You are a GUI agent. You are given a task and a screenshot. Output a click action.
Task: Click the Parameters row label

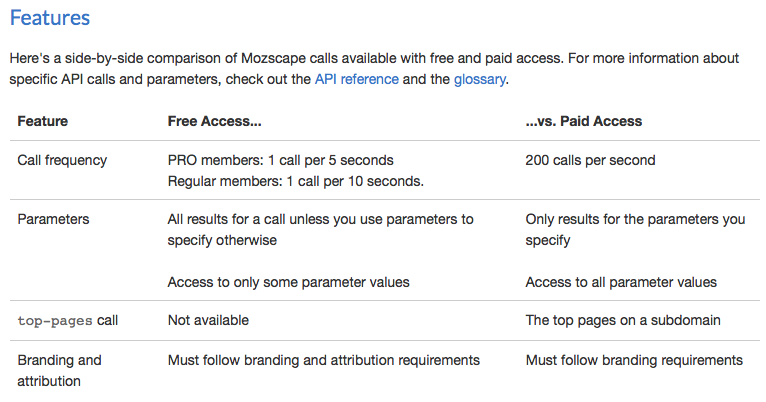pyautogui.click(x=53, y=219)
